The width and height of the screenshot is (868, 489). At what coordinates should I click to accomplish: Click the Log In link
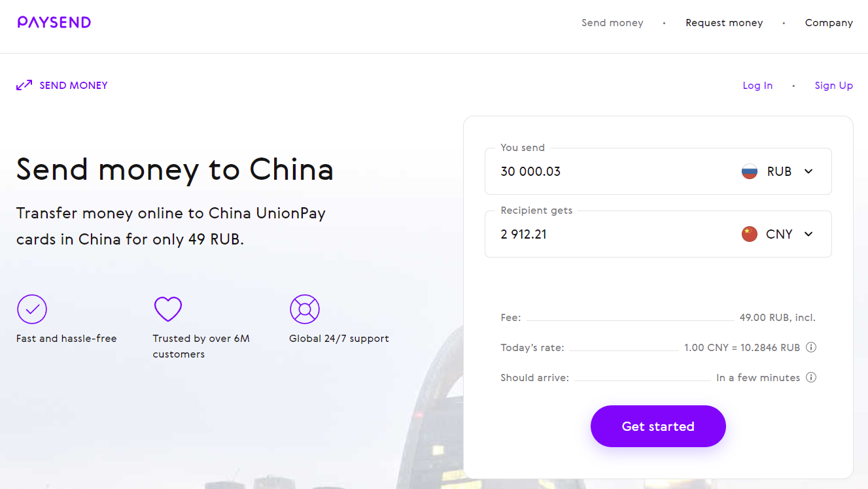[757, 86]
